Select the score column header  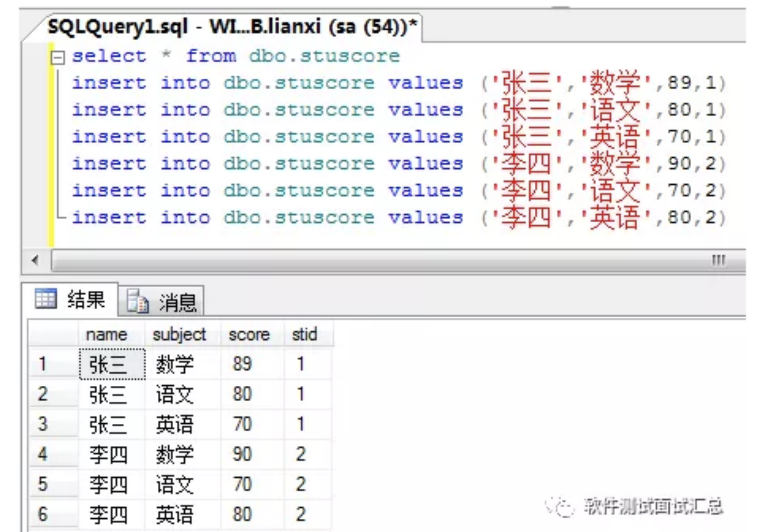(252, 334)
